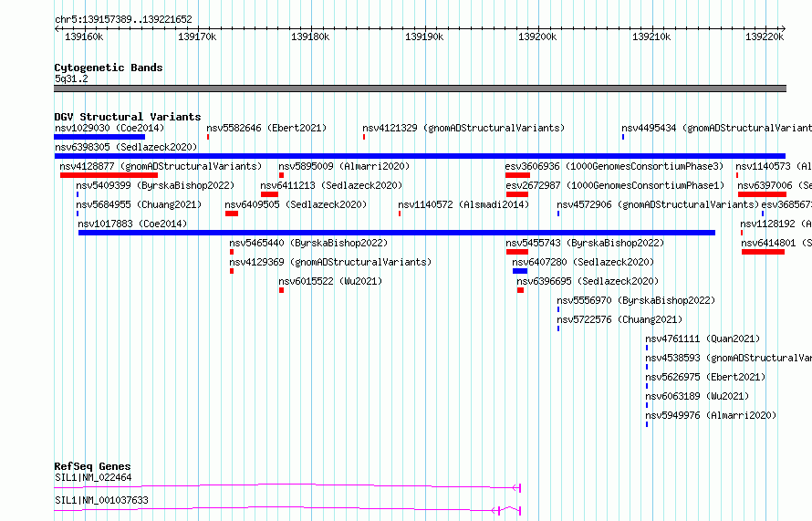Click the Cytogenetic Bands track heading
The image size is (812, 521).
click(x=109, y=68)
